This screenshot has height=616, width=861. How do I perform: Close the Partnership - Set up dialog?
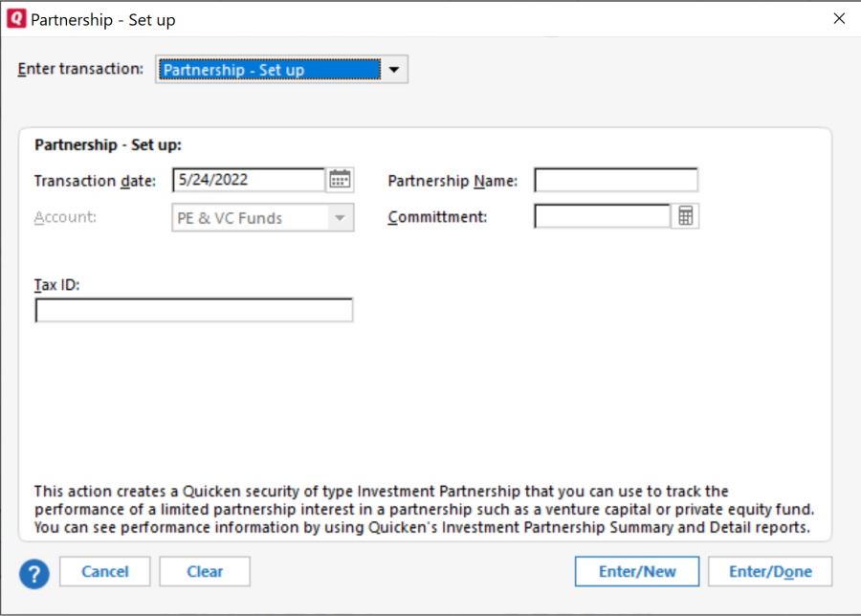[x=839, y=19]
